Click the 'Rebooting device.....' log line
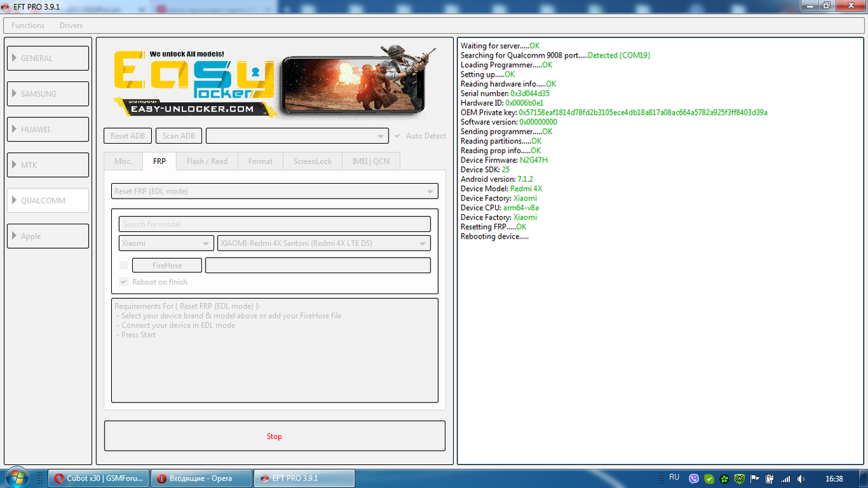868x488 pixels. (494, 236)
